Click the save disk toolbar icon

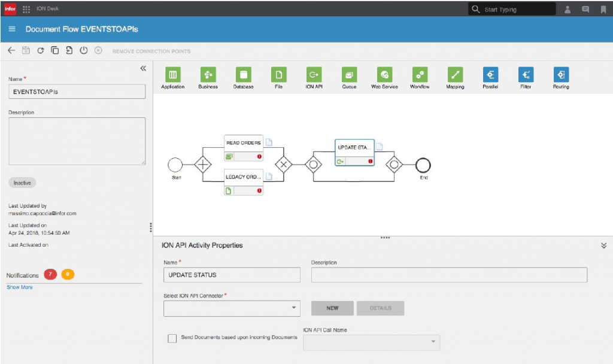tap(26, 50)
